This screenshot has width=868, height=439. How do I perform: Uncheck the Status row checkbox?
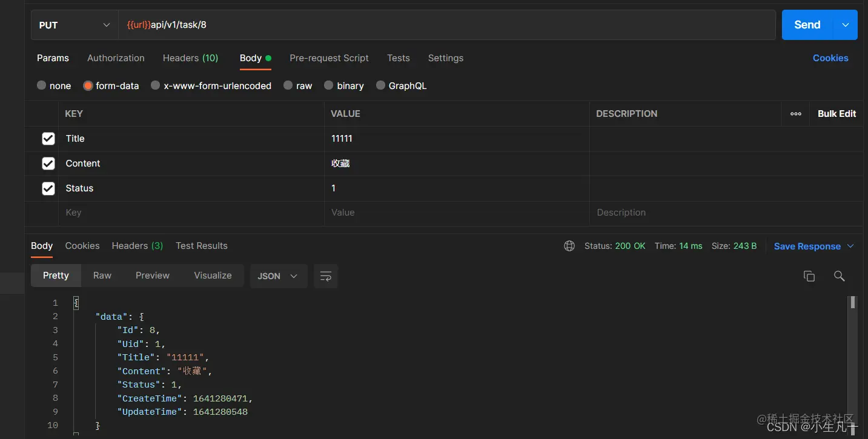pos(48,188)
